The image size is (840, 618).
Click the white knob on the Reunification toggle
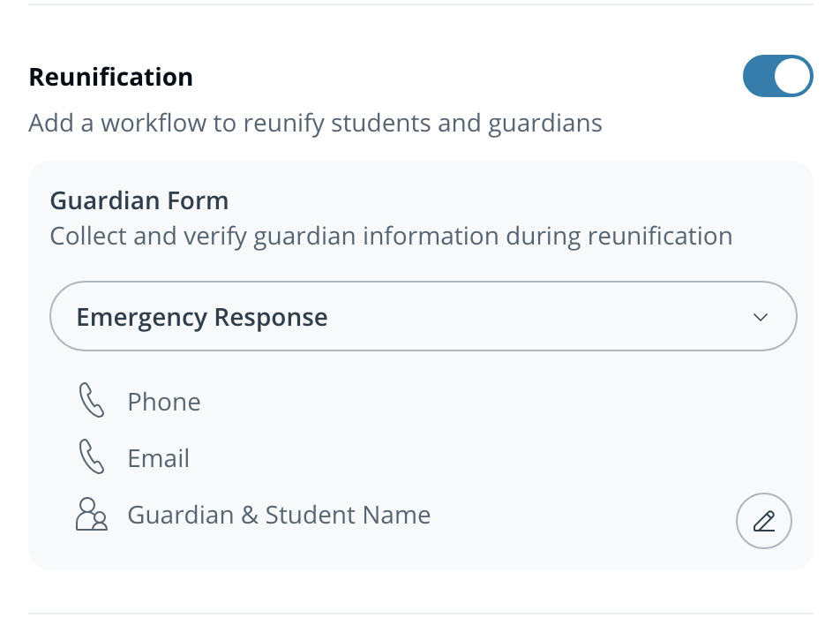click(792, 76)
